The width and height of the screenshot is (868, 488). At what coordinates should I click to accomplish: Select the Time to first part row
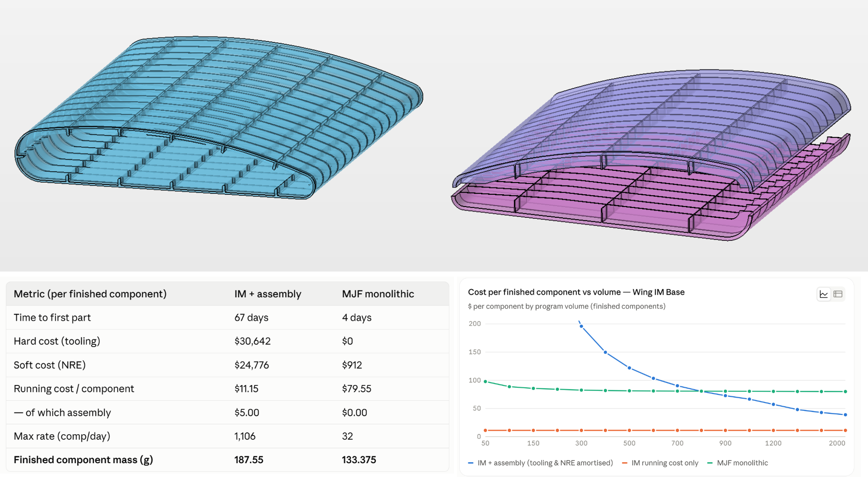(227, 318)
